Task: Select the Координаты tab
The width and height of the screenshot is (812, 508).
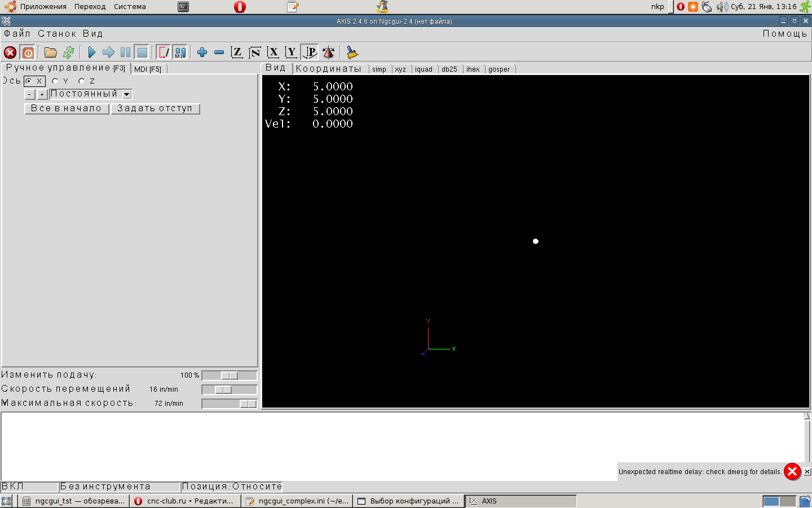Action: [x=329, y=69]
